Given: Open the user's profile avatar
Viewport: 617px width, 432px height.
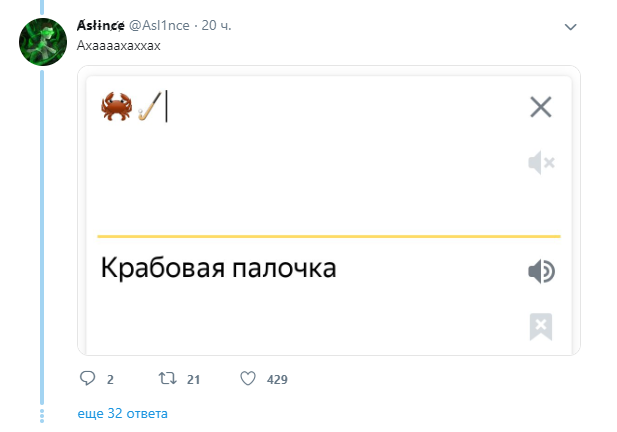Looking at the screenshot, I should coord(43,41).
